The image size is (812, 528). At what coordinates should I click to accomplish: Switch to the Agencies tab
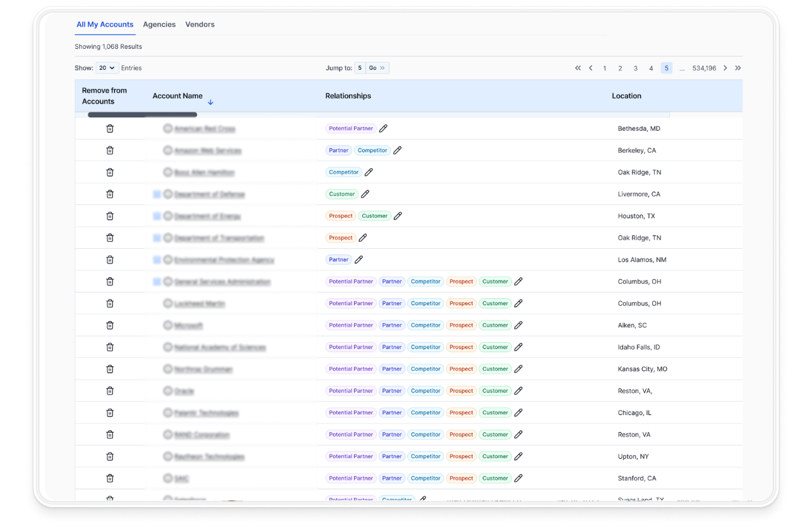click(x=159, y=24)
